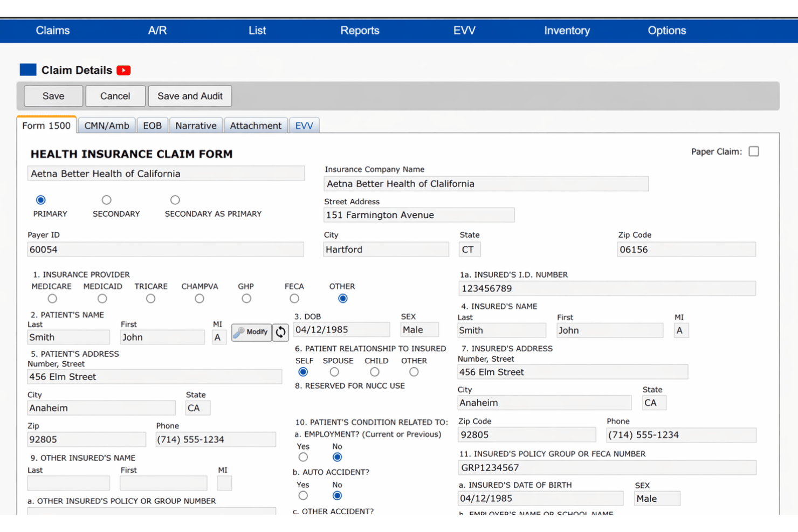Click the patient Phone field
798x532 pixels.
216,439
